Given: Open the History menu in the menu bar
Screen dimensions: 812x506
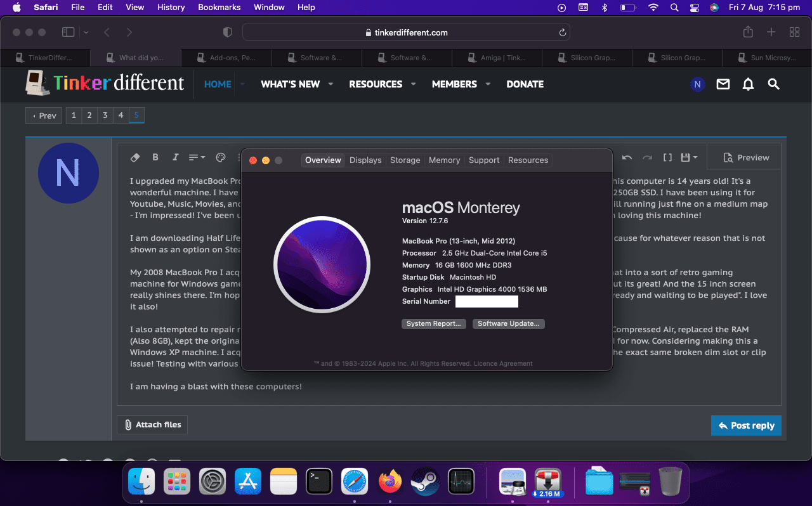Looking at the screenshot, I should [x=171, y=8].
